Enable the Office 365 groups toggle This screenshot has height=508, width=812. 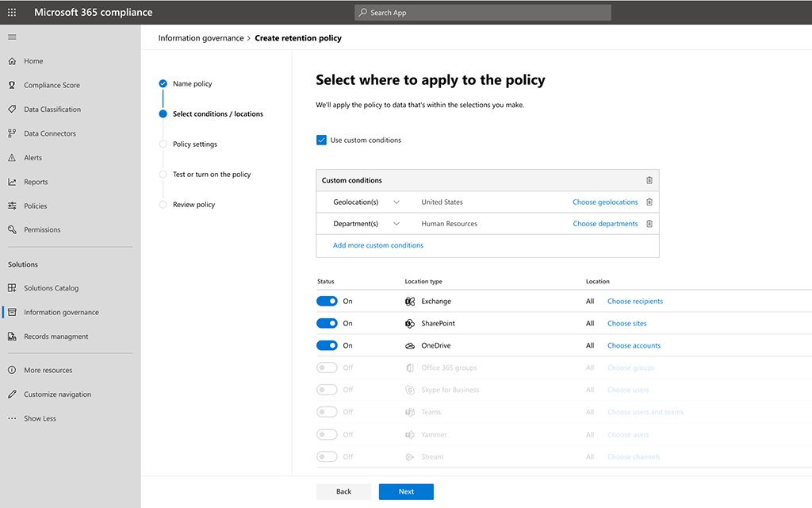pos(327,368)
